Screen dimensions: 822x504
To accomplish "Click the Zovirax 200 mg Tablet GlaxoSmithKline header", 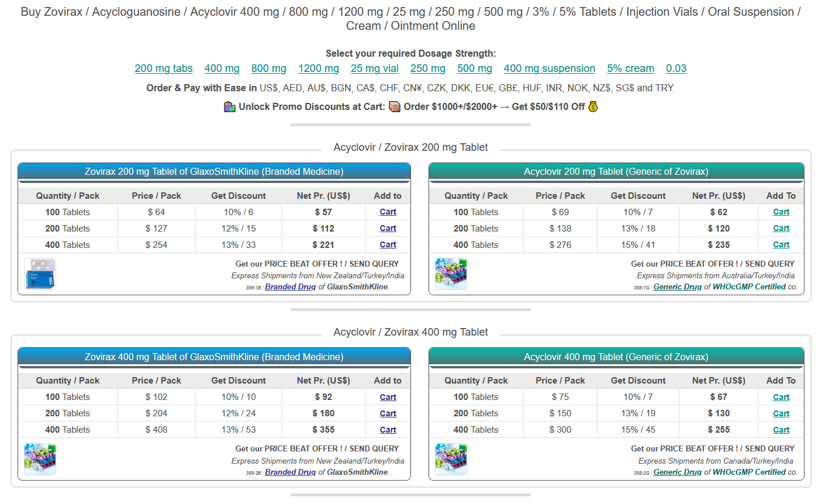I will [x=214, y=172].
